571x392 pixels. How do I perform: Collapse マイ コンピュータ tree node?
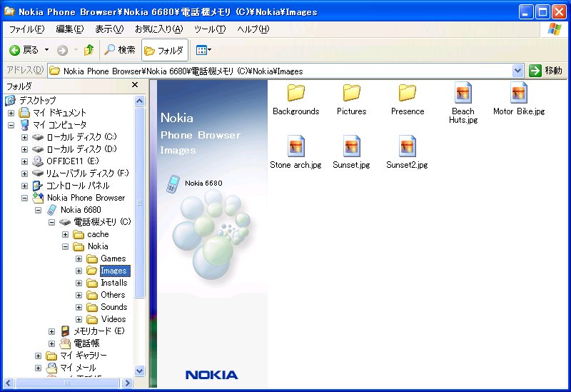tap(11, 125)
